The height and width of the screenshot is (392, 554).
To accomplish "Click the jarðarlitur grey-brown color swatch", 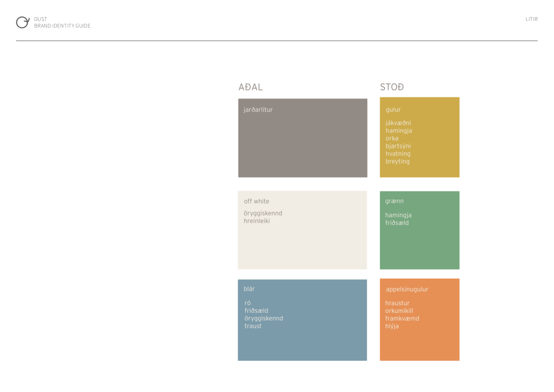I will [x=303, y=138].
